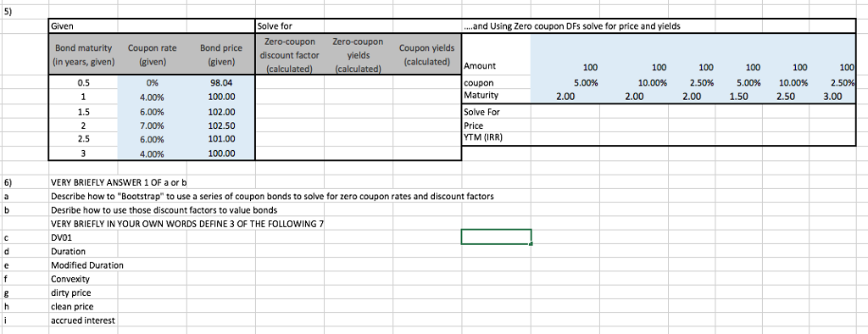Click the 'Price' row label

(x=496, y=125)
